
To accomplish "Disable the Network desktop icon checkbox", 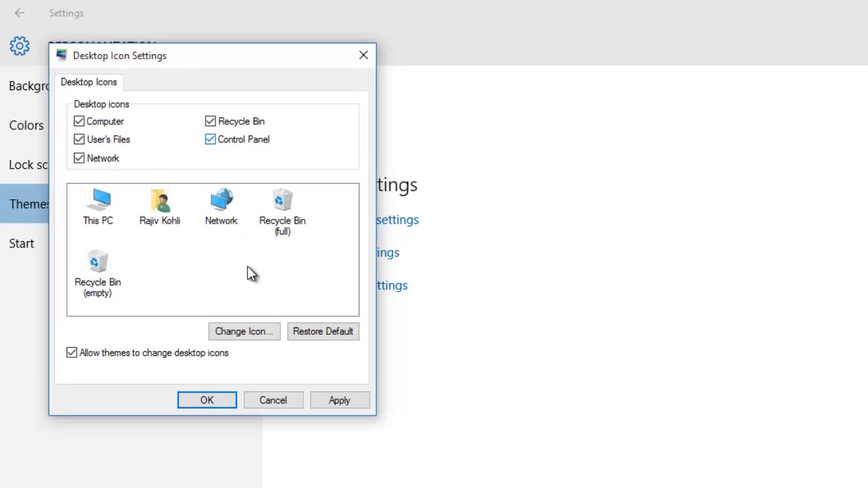I will [x=79, y=158].
